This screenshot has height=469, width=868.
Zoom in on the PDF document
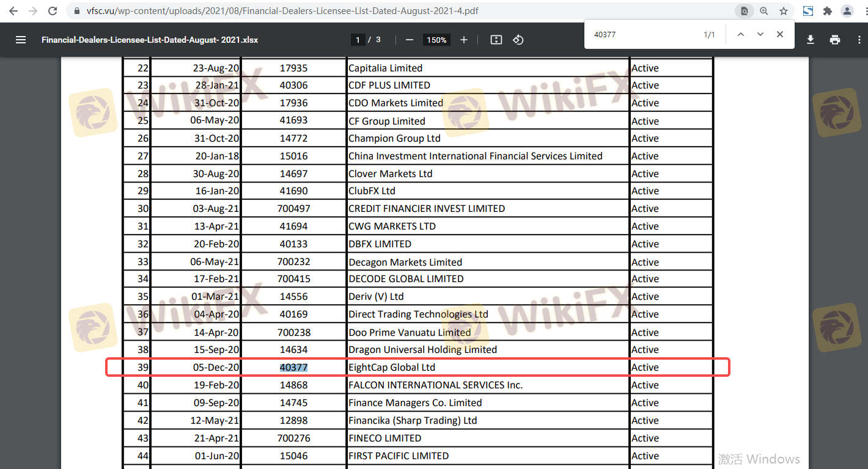pos(464,40)
